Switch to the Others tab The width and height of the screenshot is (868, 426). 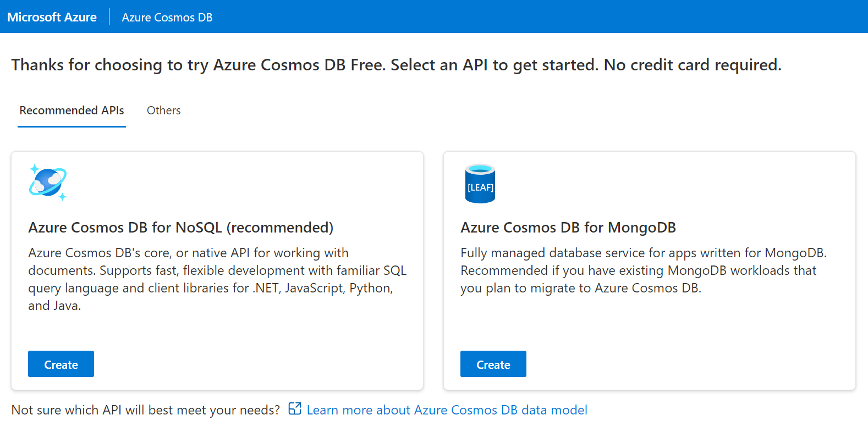tap(163, 110)
